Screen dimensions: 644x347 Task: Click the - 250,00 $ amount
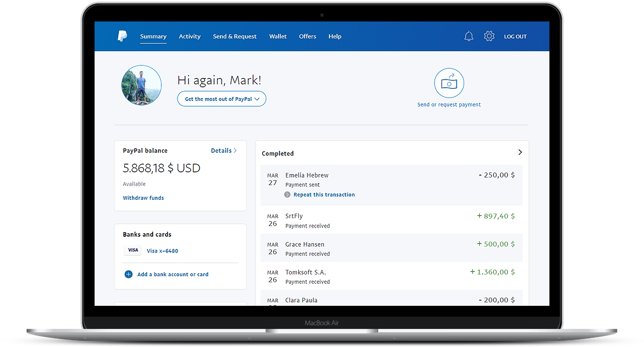click(x=497, y=175)
